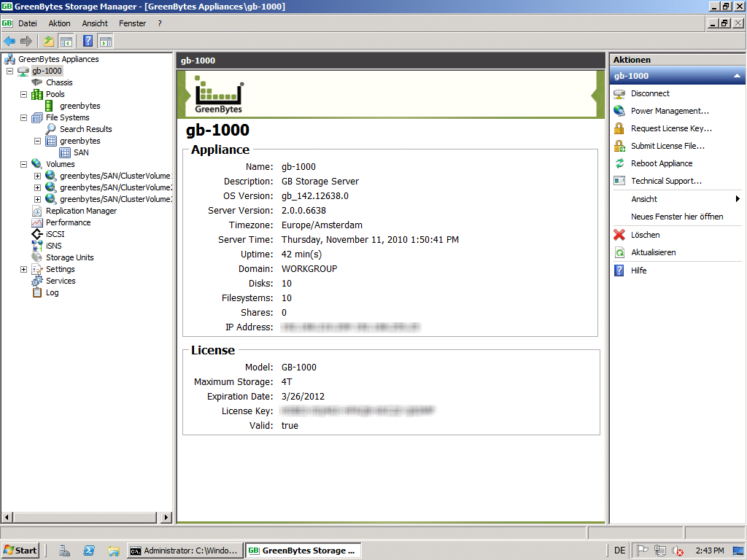Click the Performance chart icon
The image size is (747, 560).
(x=36, y=222)
